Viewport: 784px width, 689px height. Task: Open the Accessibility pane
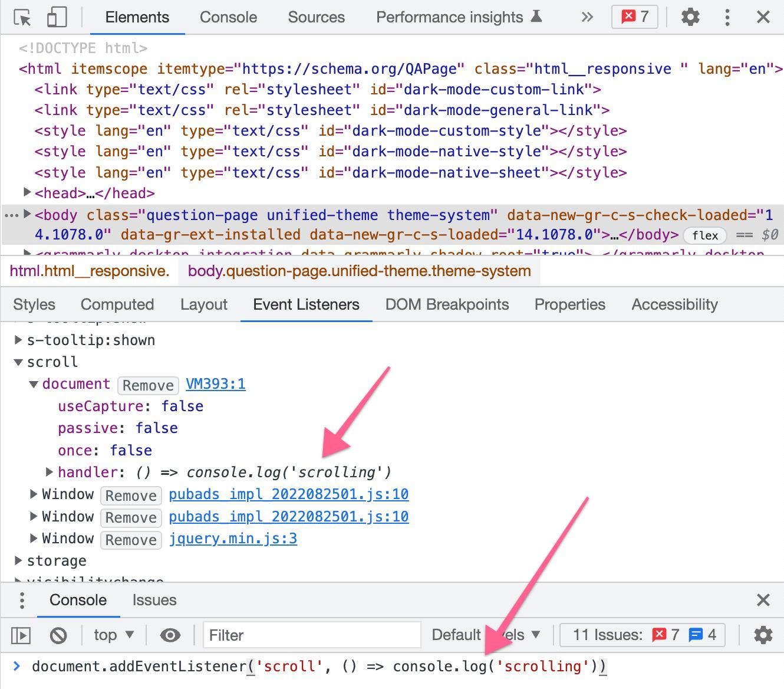(674, 304)
